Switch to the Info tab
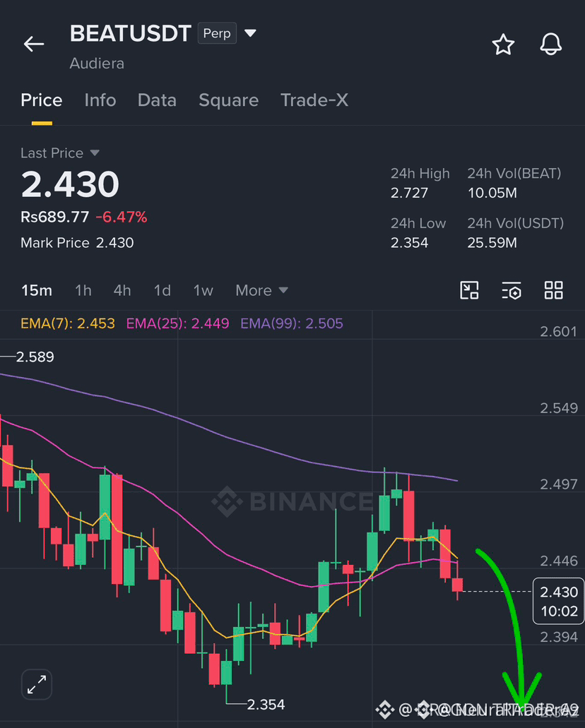This screenshot has width=585, height=728. (100, 100)
